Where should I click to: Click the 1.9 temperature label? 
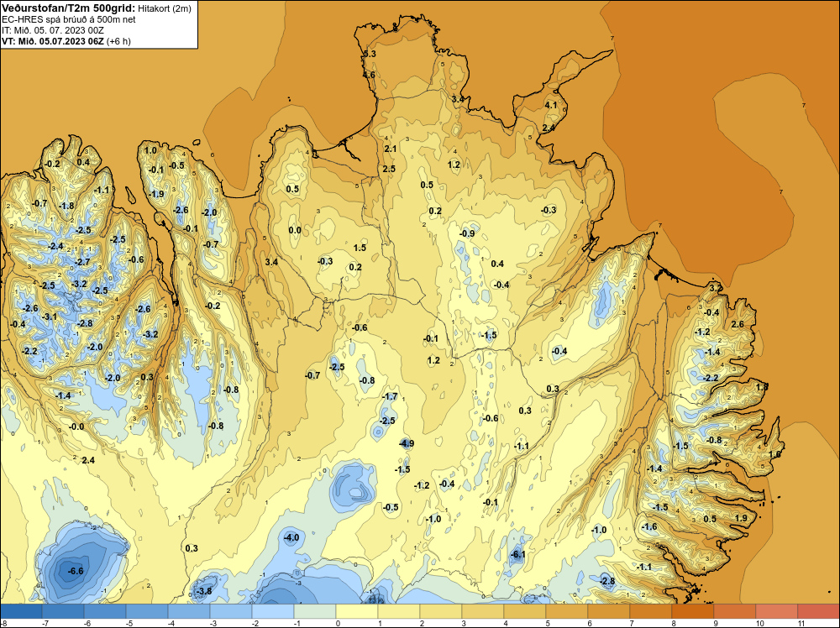tap(741, 518)
